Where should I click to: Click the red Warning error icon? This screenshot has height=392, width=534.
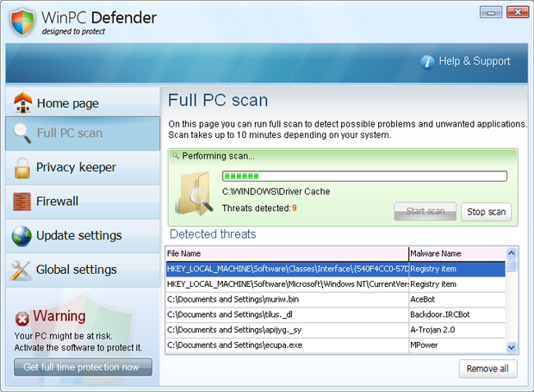[x=22, y=319]
